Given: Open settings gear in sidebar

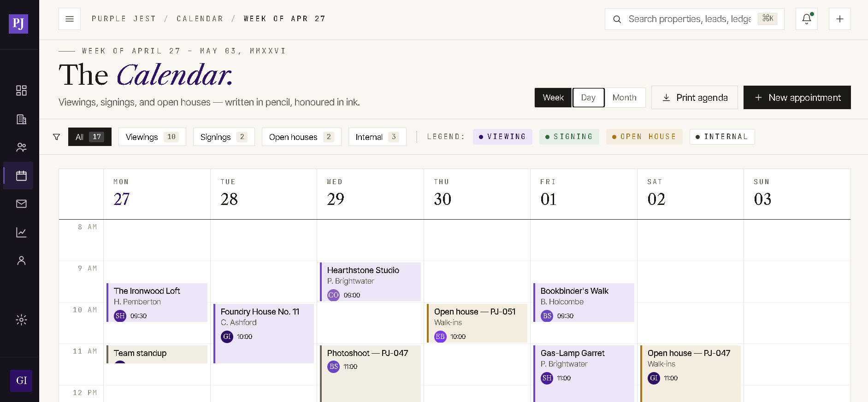Looking at the screenshot, I should [21, 320].
